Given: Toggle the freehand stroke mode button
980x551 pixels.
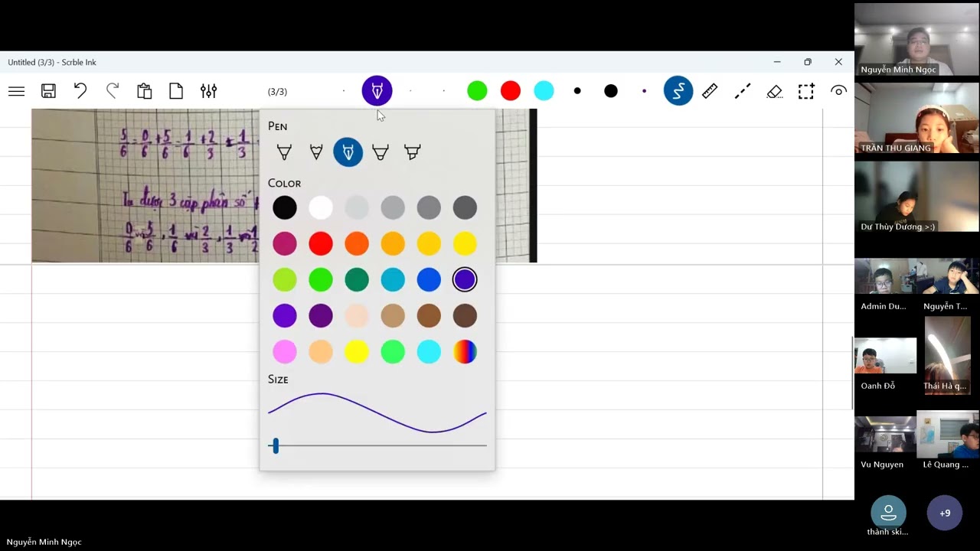Looking at the screenshot, I should coord(678,91).
